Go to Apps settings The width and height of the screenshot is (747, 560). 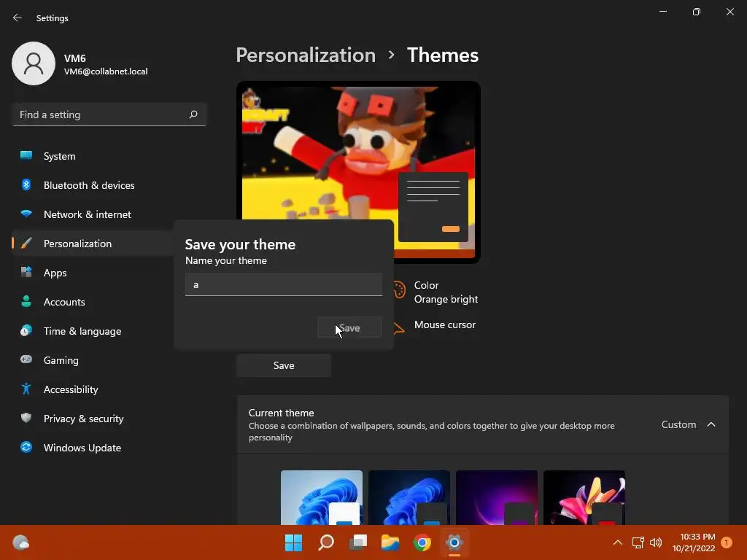(93, 273)
